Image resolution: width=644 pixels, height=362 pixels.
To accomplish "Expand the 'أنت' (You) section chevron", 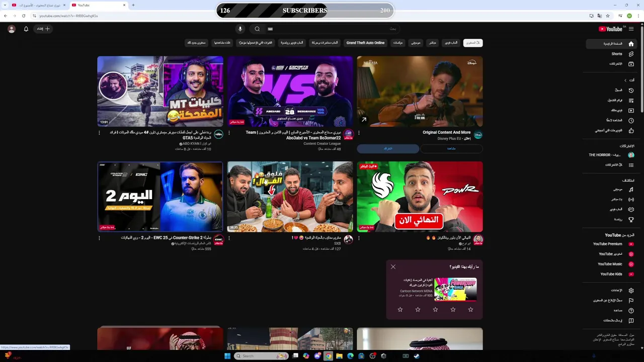I will tap(625, 80).
